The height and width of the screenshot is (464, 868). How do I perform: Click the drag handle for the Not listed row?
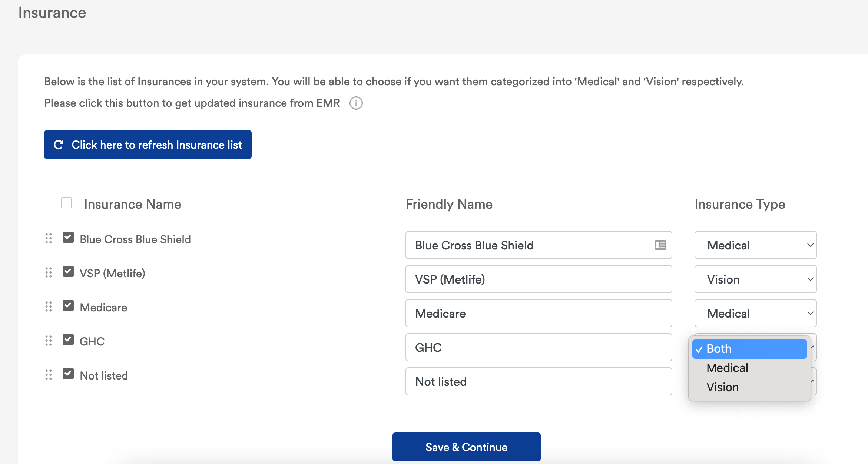49,375
